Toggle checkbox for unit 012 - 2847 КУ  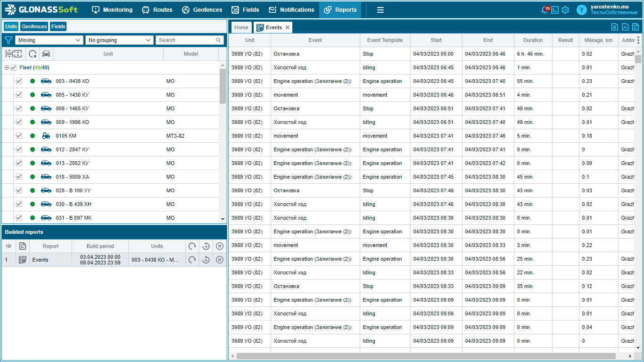[x=19, y=149]
